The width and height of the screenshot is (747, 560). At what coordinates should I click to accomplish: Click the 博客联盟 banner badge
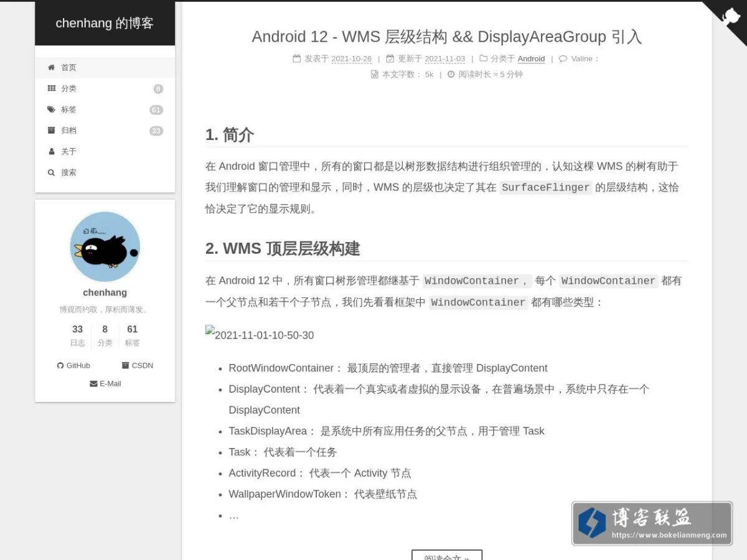click(x=652, y=523)
